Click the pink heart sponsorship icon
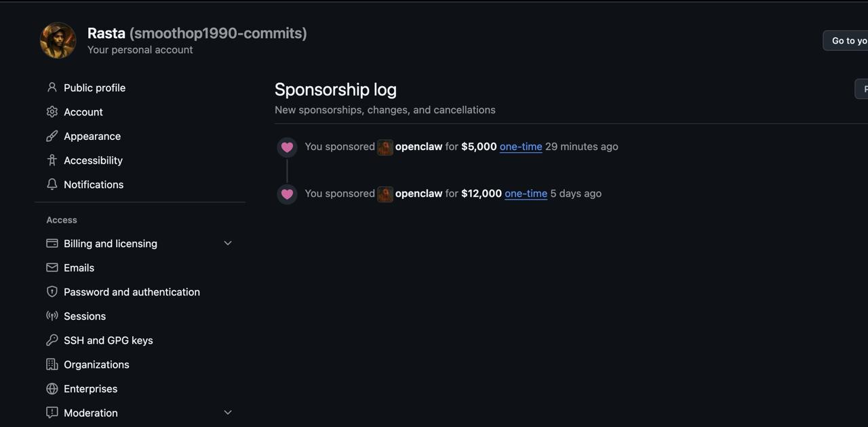The width and height of the screenshot is (868, 427). (287, 147)
